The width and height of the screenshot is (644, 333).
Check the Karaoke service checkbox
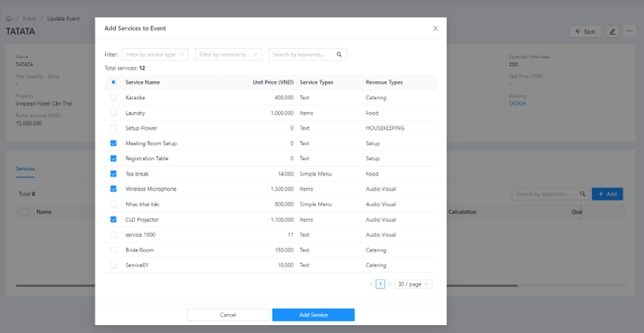click(114, 98)
